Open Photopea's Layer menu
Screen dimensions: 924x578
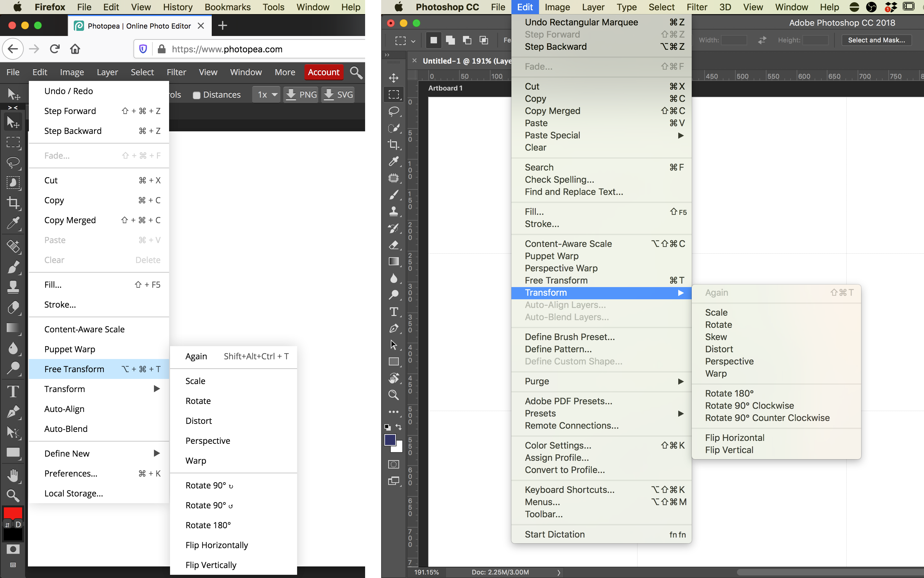coord(107,72)
